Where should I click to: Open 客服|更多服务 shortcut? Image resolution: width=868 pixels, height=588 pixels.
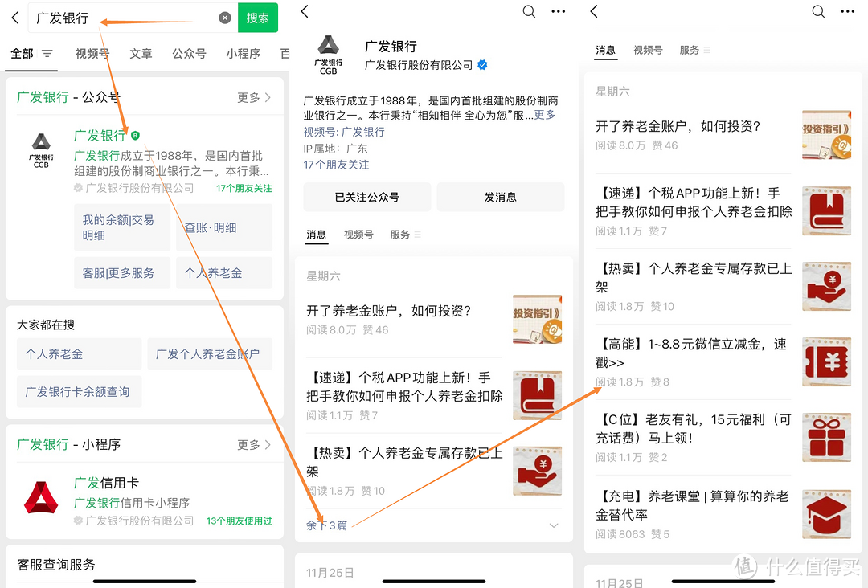(x=122, y=272)
